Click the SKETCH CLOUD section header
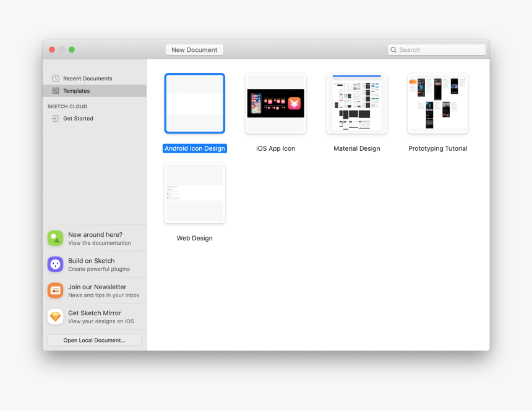 [67, 106]
